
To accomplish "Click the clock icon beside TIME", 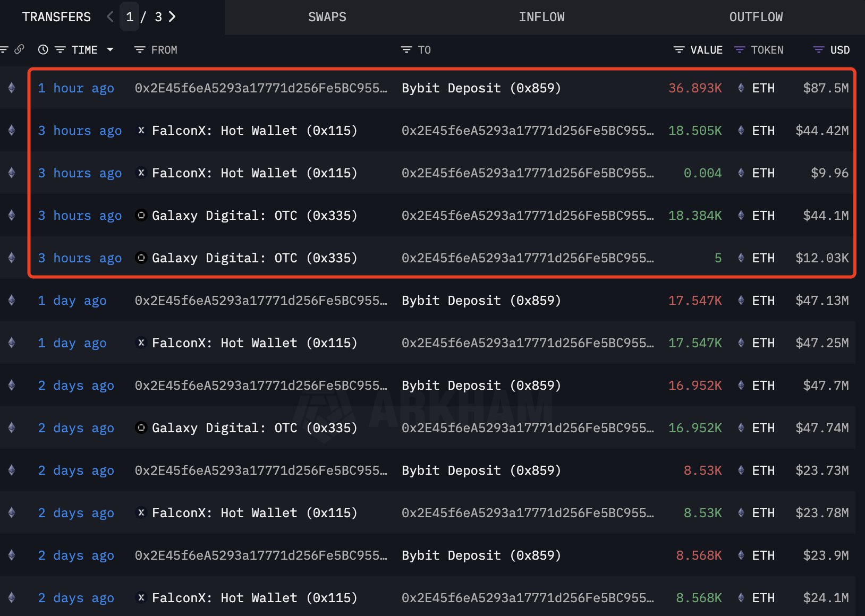I will coord(43,49).
